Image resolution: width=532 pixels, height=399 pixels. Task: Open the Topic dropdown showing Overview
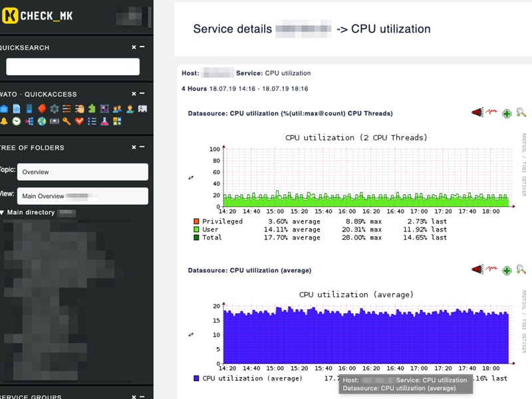pos(82,172)
